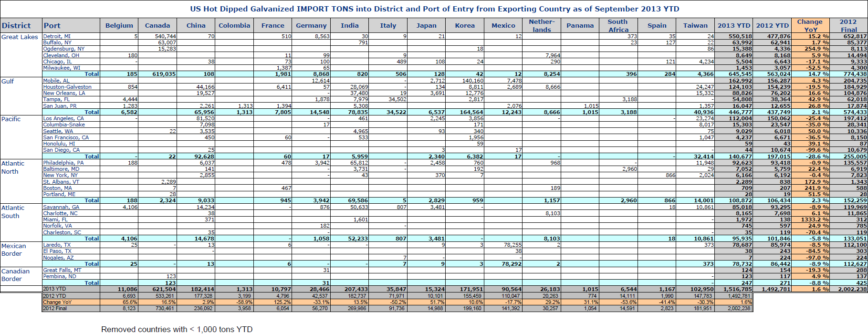868x334 pixels.
Task: Click the "Atlantic South" district label
Action: tap(13, 212)
